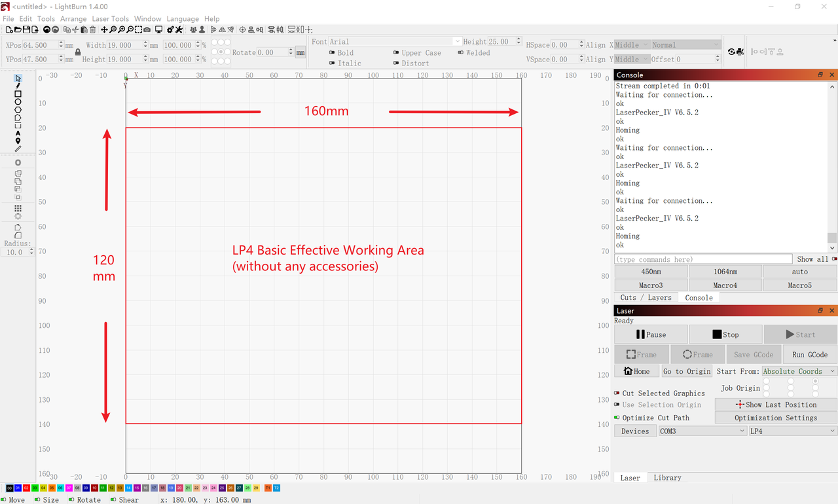838x504 pixels.
Task: Open the Laser Tools menu
Action: (x=111, y=19)
